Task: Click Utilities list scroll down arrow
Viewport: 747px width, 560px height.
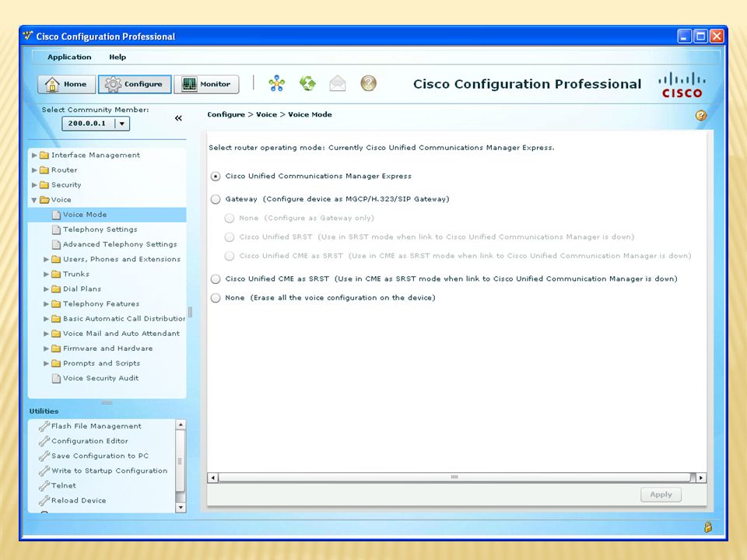Action: (x=181, y=508)
